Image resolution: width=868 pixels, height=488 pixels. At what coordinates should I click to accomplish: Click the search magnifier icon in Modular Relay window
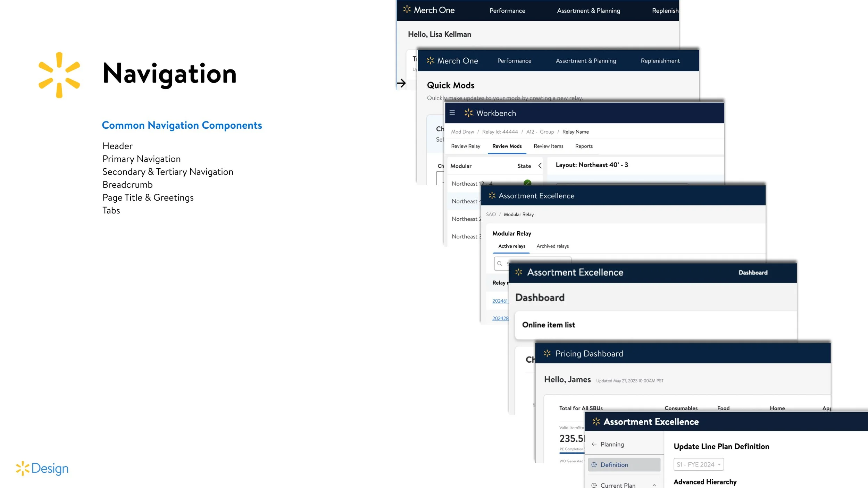pyautogui.click(x=500, y=263)
